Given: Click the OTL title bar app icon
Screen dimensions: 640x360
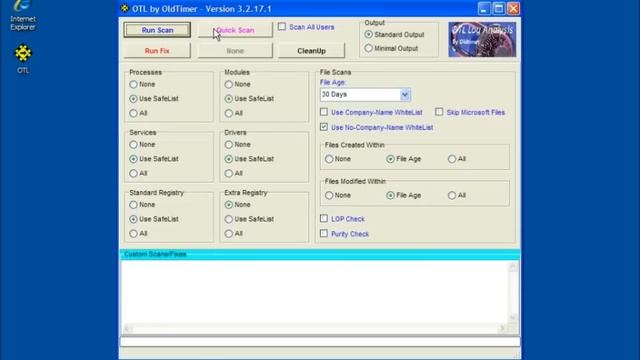Looking at the screenshot, I should tap(125, 8).
